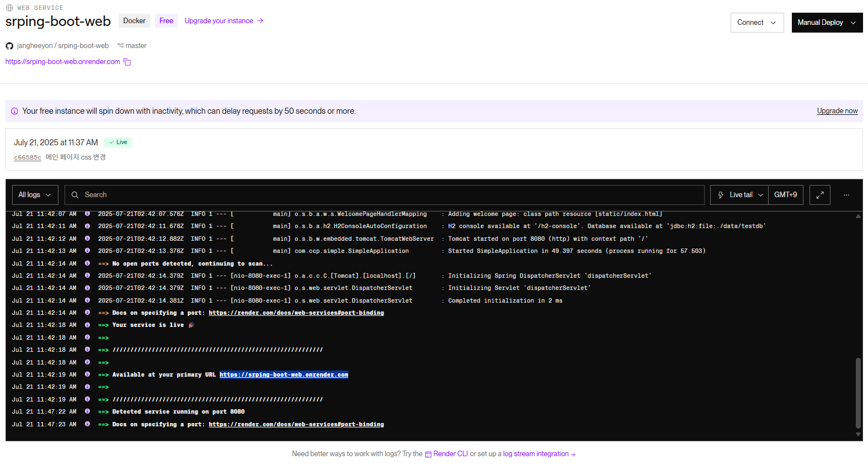The image size is (868, 465).
Task: Click the Upgrade your instance link
Action: (x=224, y=21)
